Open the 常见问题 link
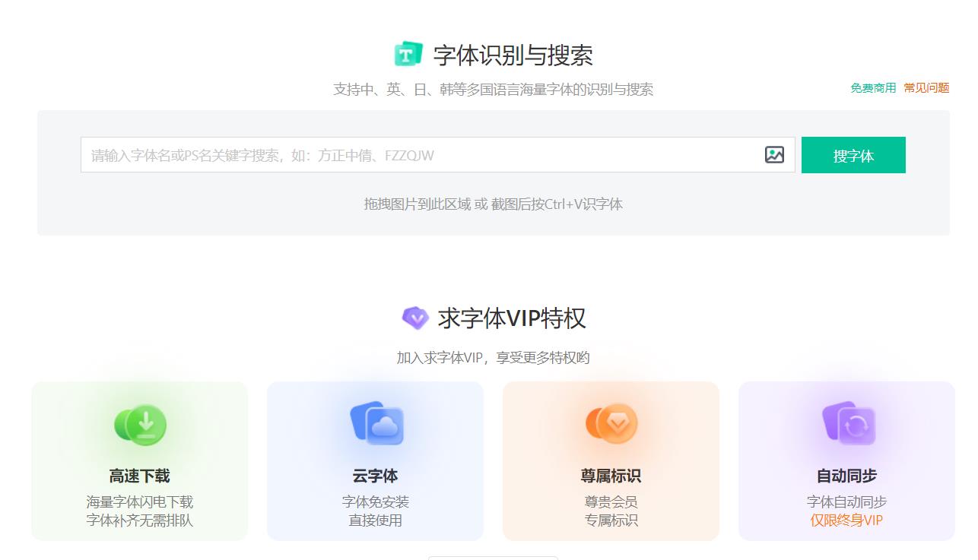Screen dimensions: 978x560 (x=926, y=87)
